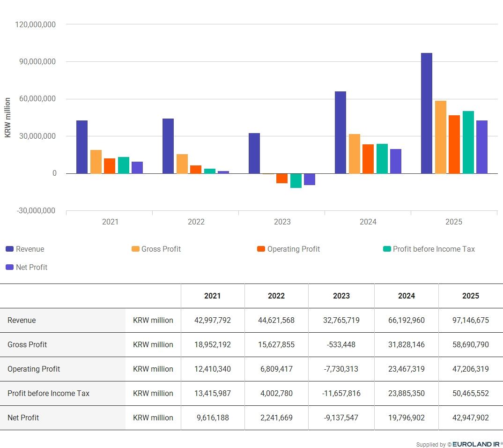Click the 2023 Revenue bar in chart
Image resolution: width=503 pixels, height=448 pixels.
pos(254,153)
